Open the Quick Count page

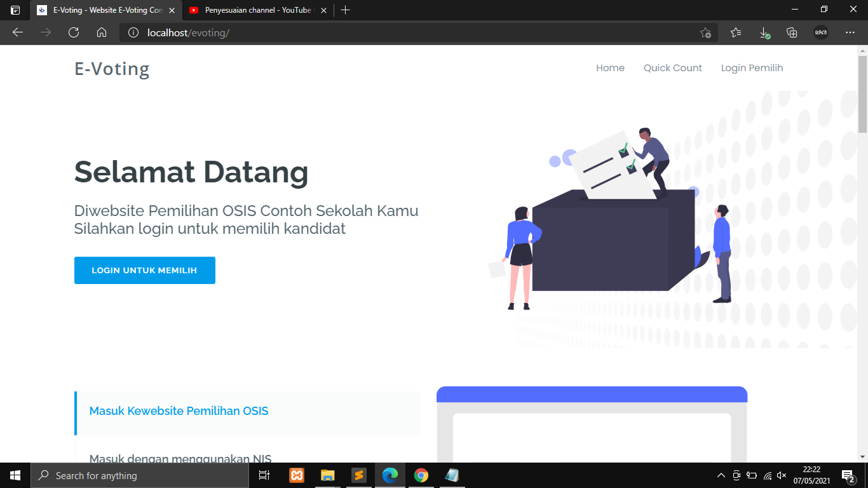coord(672,68)
